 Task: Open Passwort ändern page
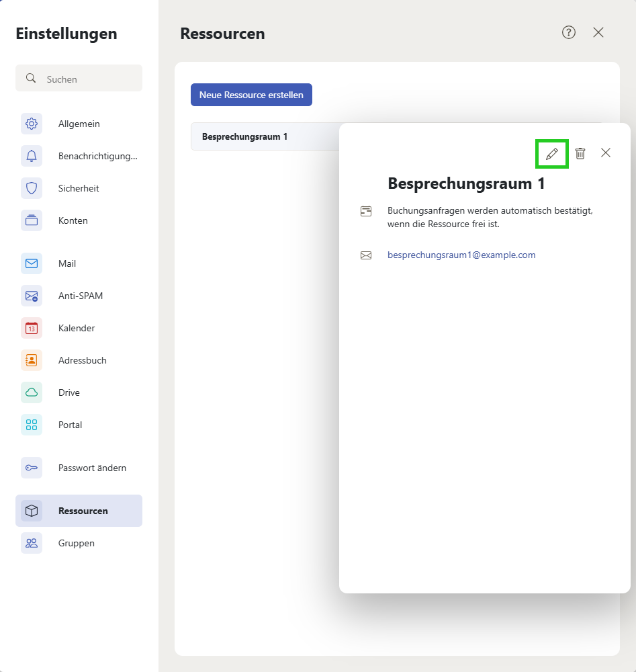[92, 468]
